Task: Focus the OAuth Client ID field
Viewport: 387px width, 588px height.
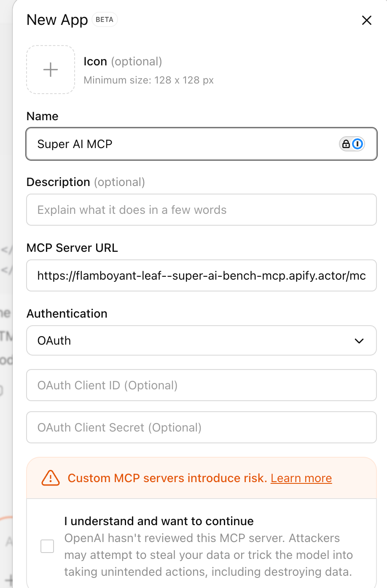Action: [201, 385]
